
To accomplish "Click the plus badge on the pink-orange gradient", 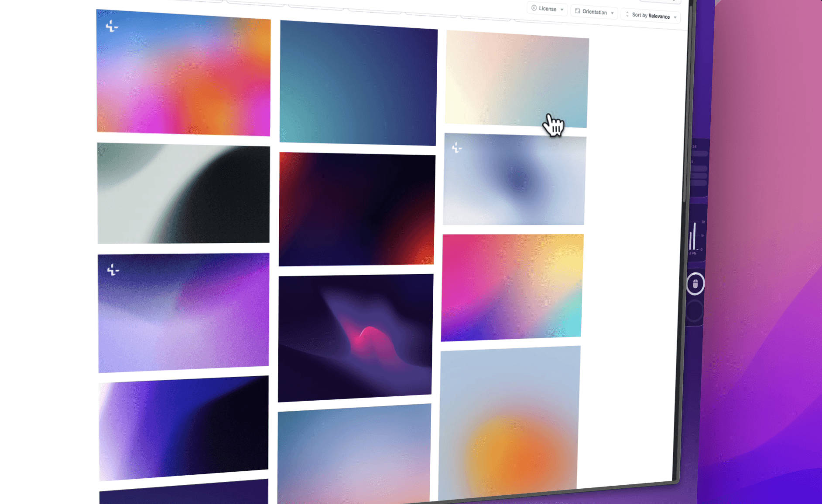I will pyautogui.click(x=112, y=27).
